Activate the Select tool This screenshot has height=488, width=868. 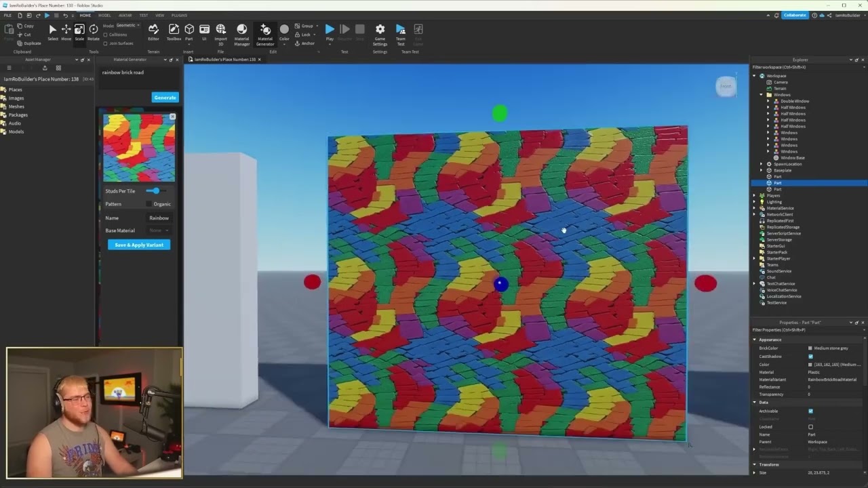52,32
